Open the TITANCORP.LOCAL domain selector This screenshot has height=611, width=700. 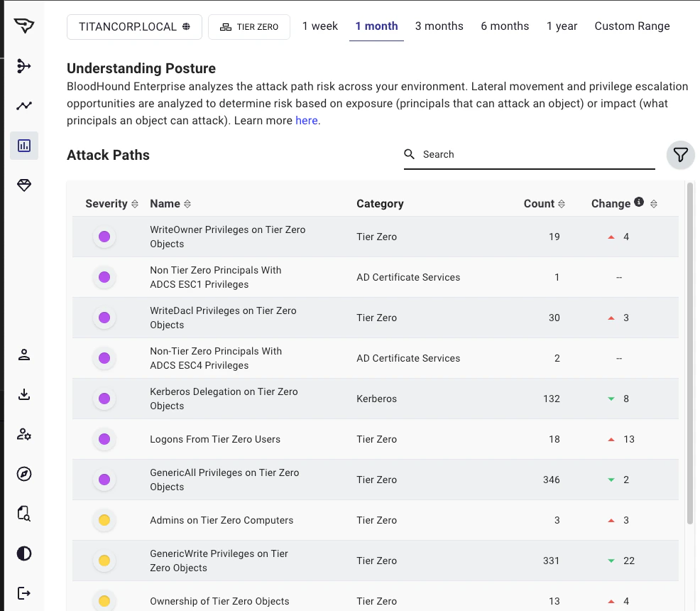[x=134, y=27]
